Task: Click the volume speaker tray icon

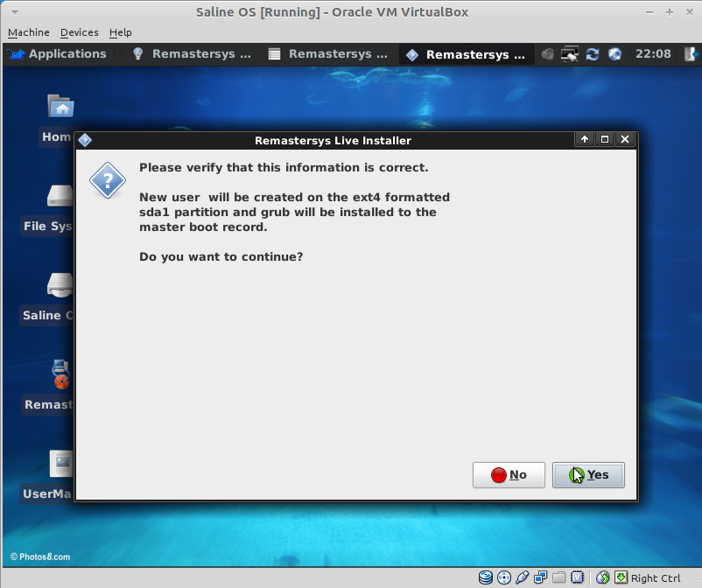Action: [x=547, y=54]
